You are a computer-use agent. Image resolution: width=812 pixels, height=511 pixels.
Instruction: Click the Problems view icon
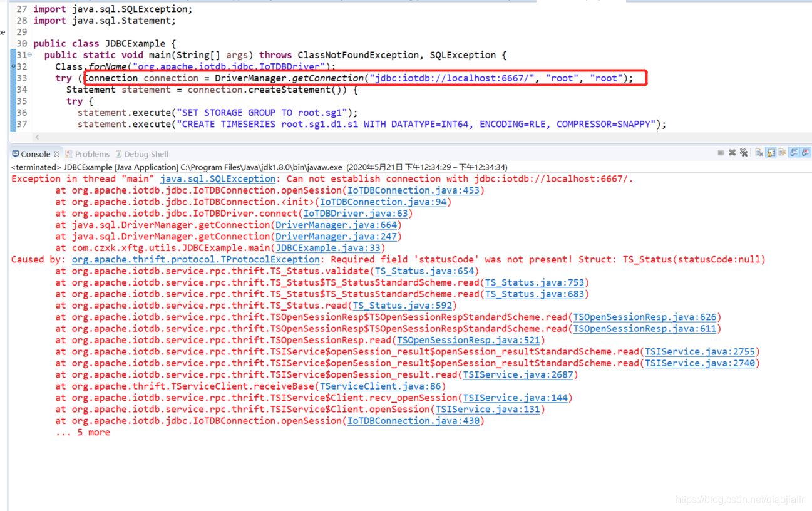coord(69,154)
